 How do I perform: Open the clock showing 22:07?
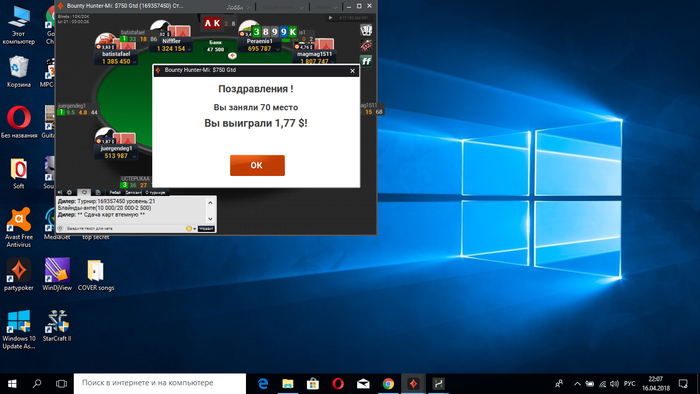click(656, 384)
